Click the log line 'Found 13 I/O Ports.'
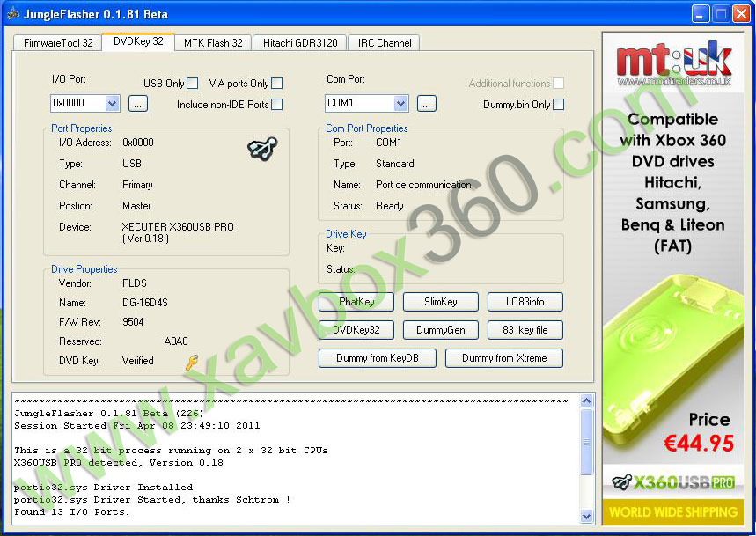 click(x=72, y=512)
